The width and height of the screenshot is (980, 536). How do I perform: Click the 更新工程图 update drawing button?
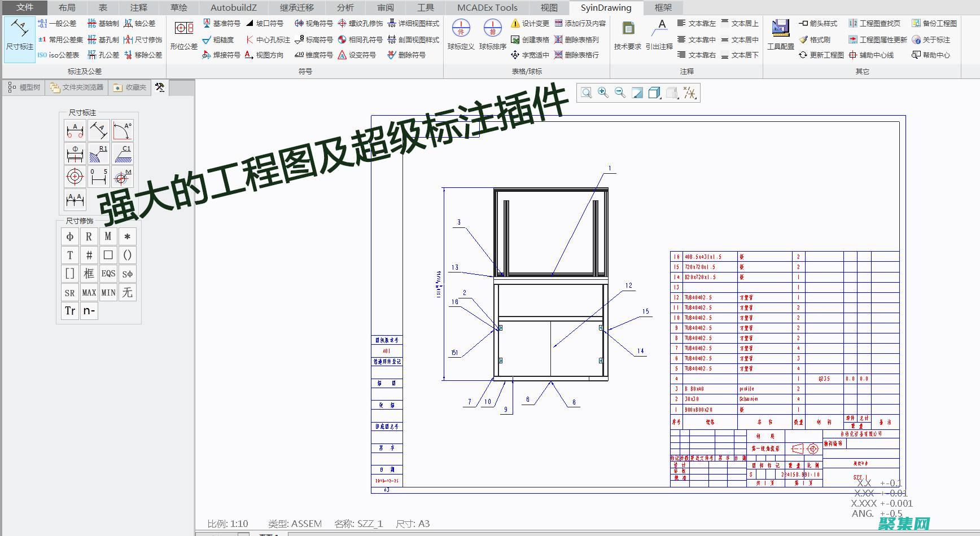click(x=820, y=55)
